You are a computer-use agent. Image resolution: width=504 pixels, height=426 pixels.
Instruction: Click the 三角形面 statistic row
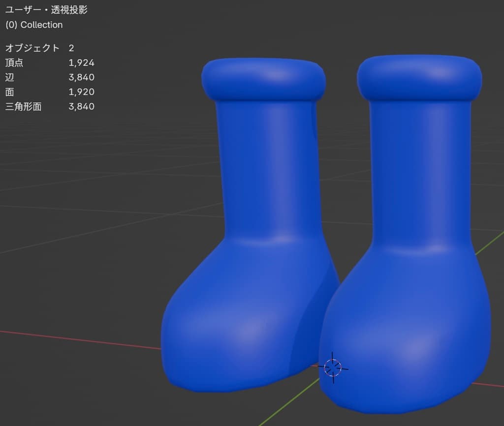(x=49, y=106)
